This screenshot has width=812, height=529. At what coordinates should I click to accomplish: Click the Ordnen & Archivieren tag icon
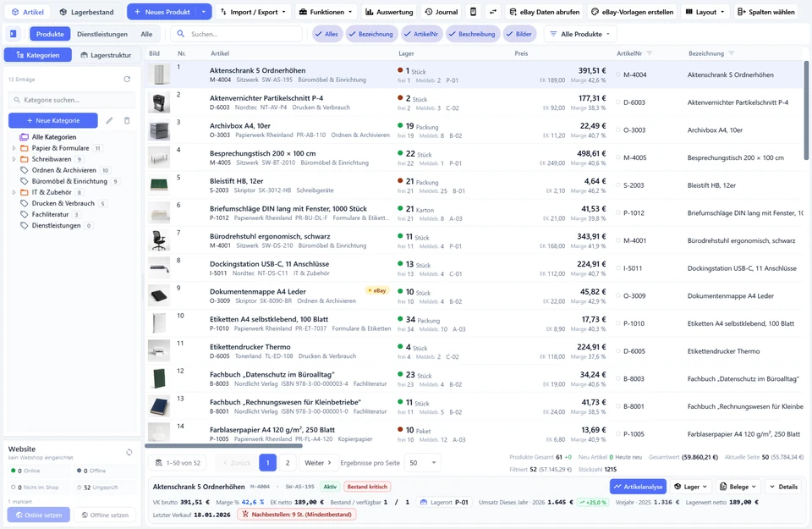coord(24,170)
